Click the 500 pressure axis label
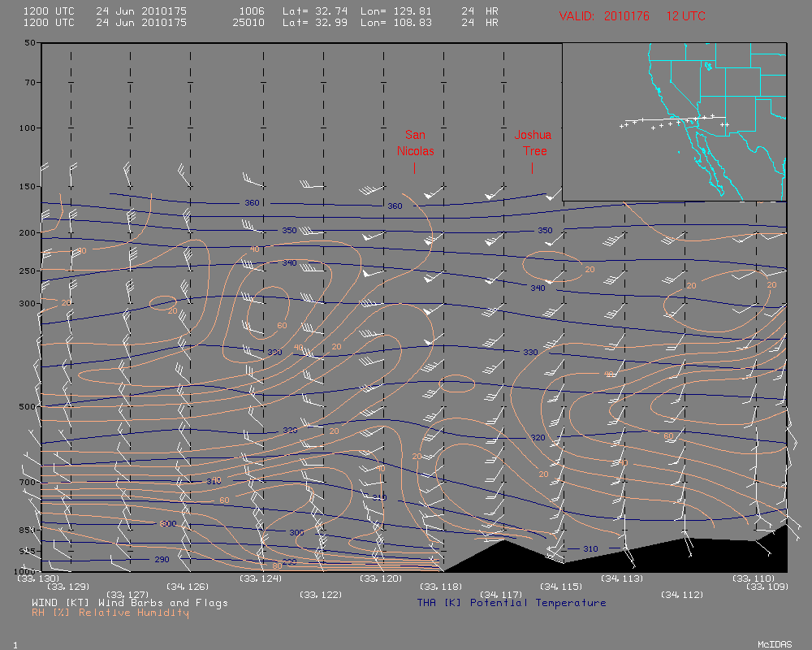 coord(28,407)
